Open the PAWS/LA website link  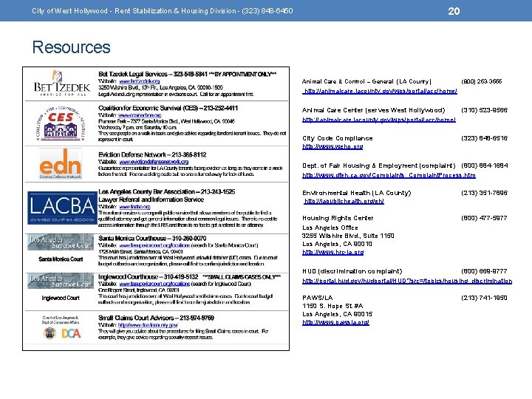pyautogui.click(x=335, y=322)
